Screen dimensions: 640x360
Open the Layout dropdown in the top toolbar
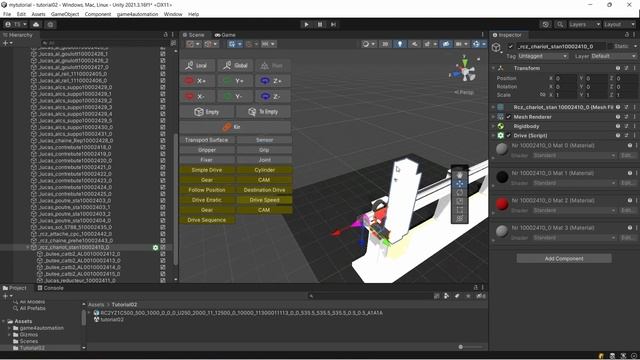[619, 24]
